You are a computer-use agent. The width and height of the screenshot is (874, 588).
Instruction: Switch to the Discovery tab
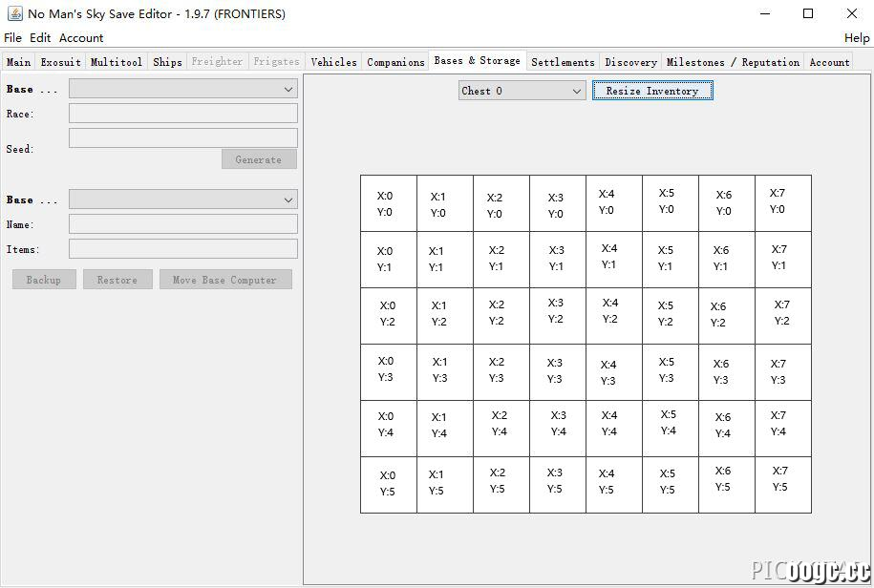pyautogui.click(x=631, y=62)
